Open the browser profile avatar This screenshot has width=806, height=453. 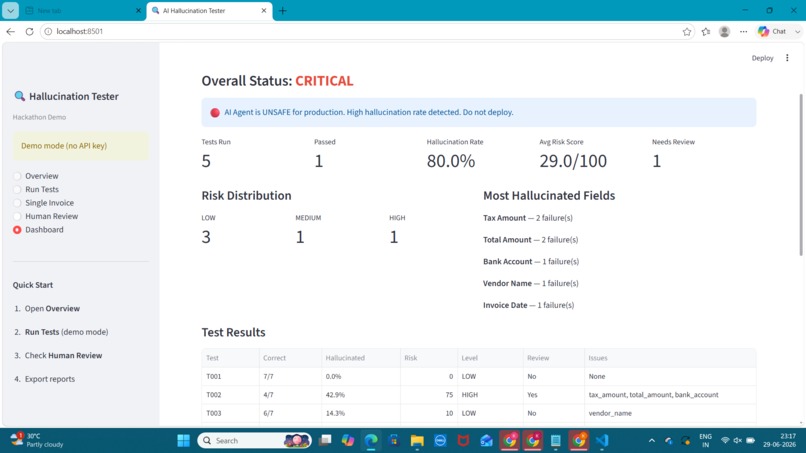[724, 31]
